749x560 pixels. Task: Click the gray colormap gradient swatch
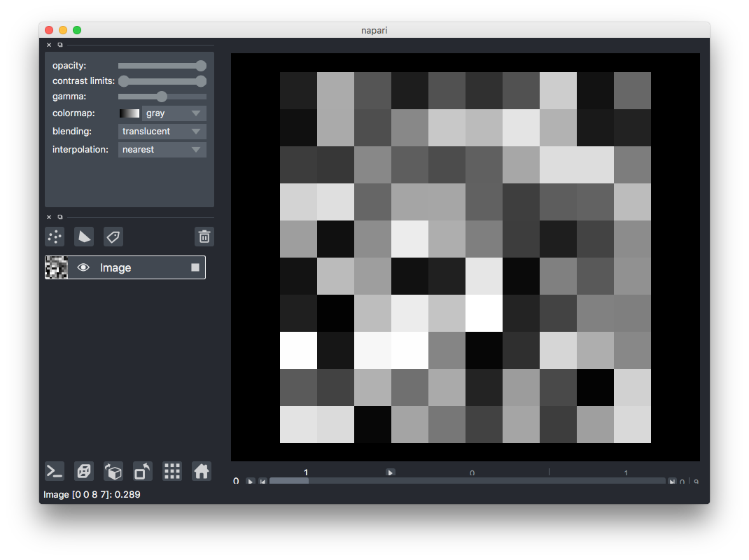(129, 113)
